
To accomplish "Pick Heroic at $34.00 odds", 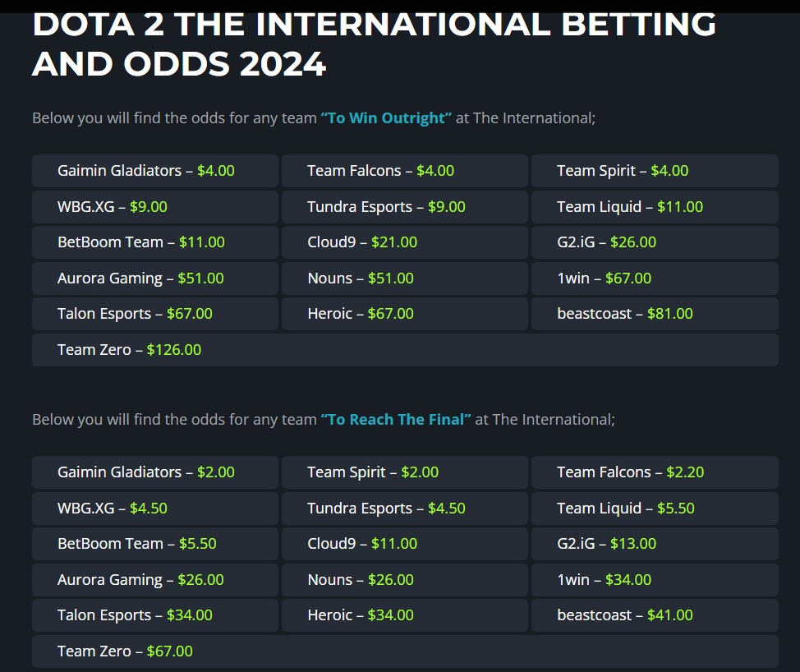I will 361,615.
